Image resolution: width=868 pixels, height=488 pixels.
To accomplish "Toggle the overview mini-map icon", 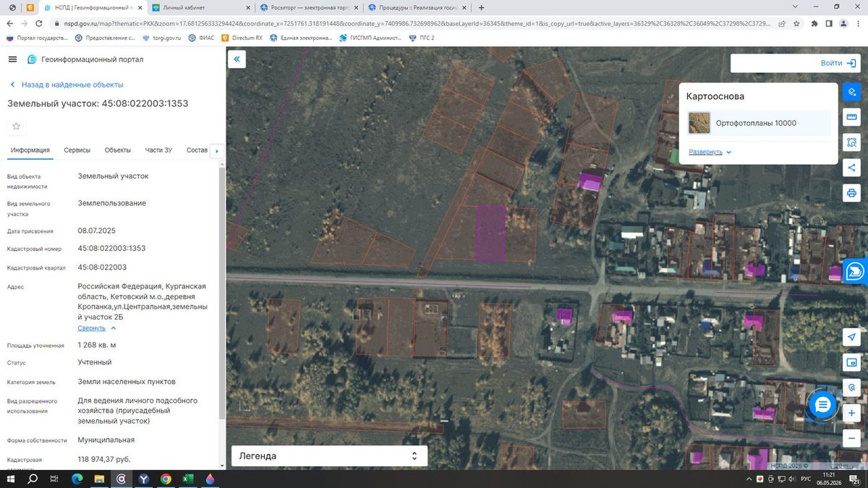I will point(851,363).
